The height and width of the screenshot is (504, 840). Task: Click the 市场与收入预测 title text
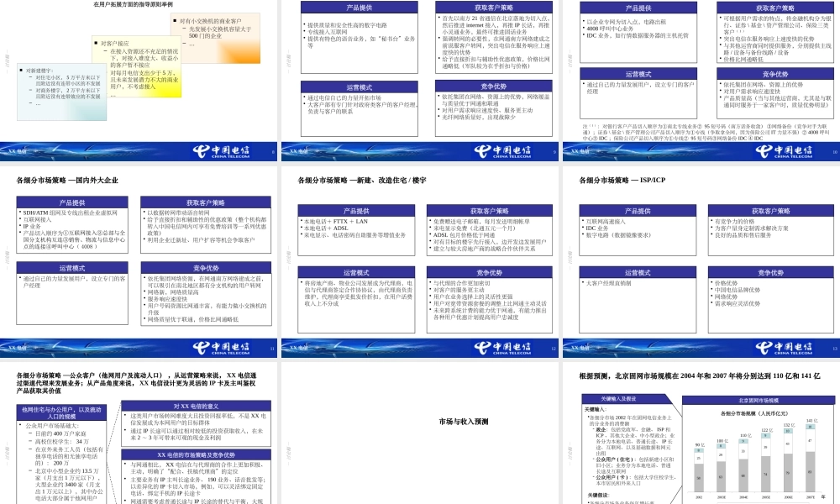pyautogui.click(x=464, y=422)
